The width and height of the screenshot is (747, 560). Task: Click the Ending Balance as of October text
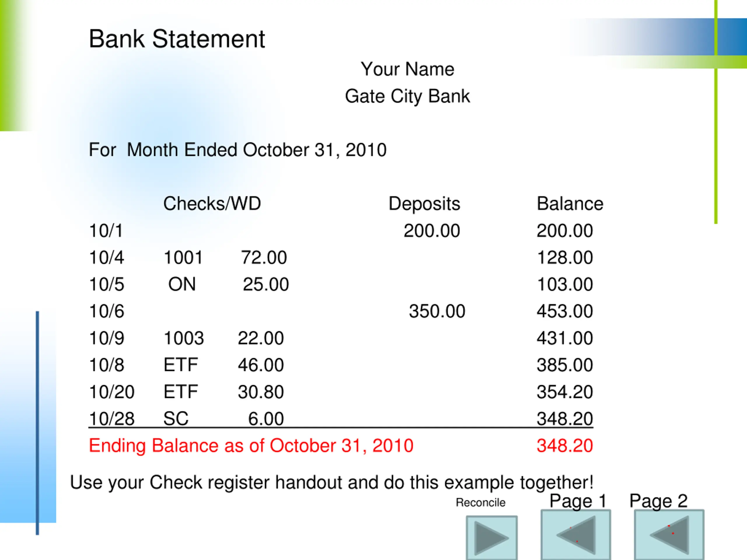(x=251, y=446)
